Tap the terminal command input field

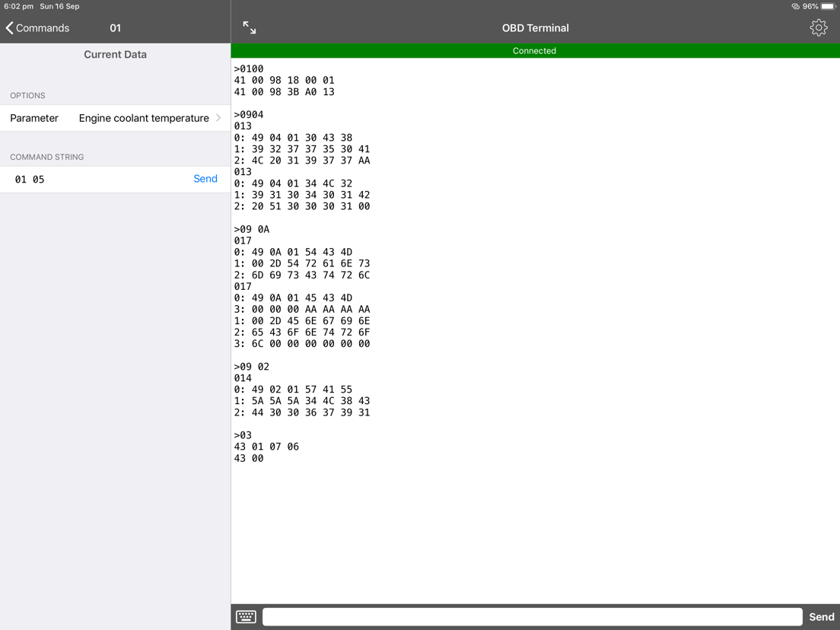click(532, 616)
